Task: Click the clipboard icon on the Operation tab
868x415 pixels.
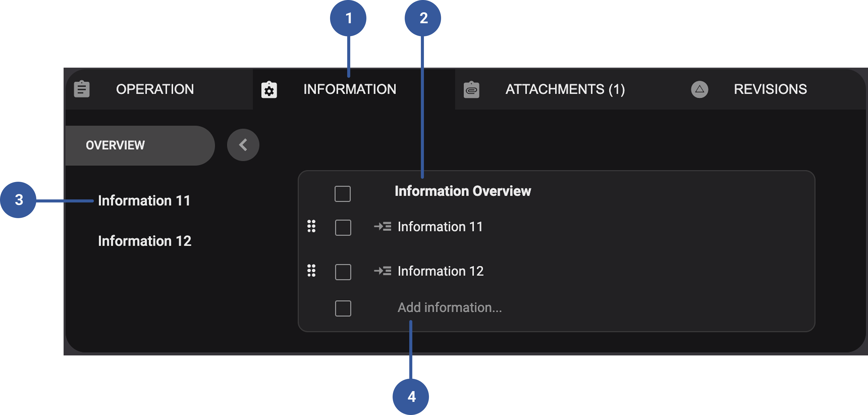Action: tap(82, 89)
